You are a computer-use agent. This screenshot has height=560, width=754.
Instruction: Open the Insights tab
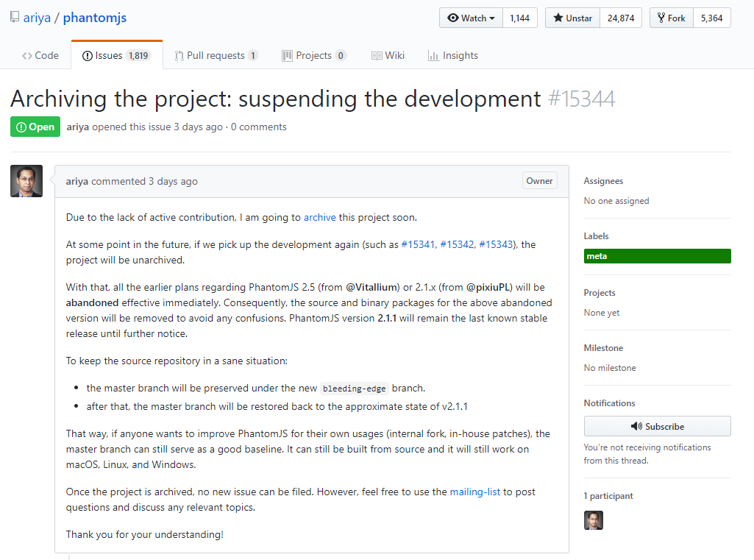click(452, 55)
